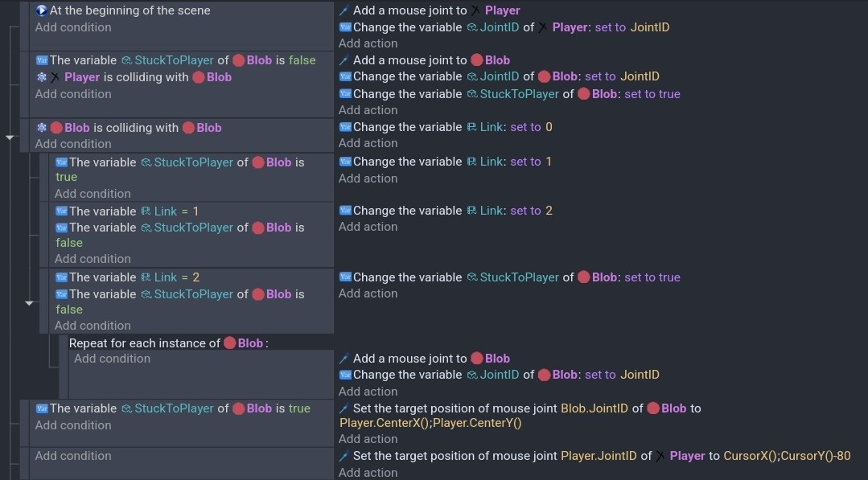Select the "Repeat for each instance of Blob" event header
The width and height of the screenshot is (868, 480).
[145, 343]
